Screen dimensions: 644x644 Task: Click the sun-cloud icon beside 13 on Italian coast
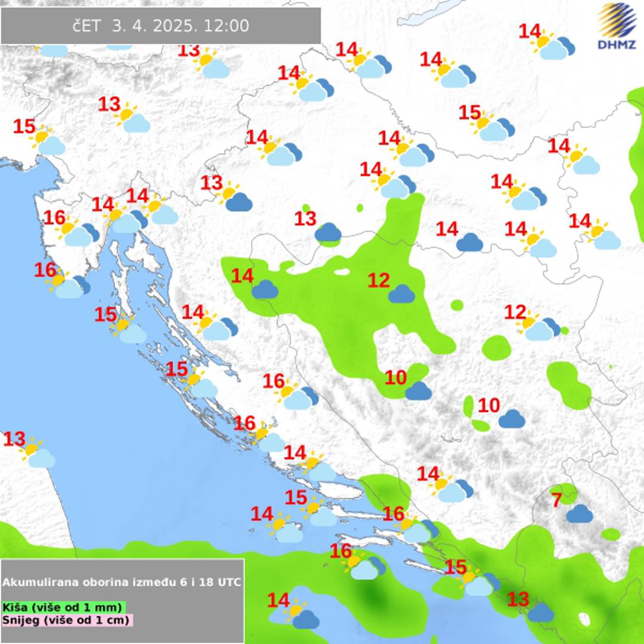click(38, 454)
